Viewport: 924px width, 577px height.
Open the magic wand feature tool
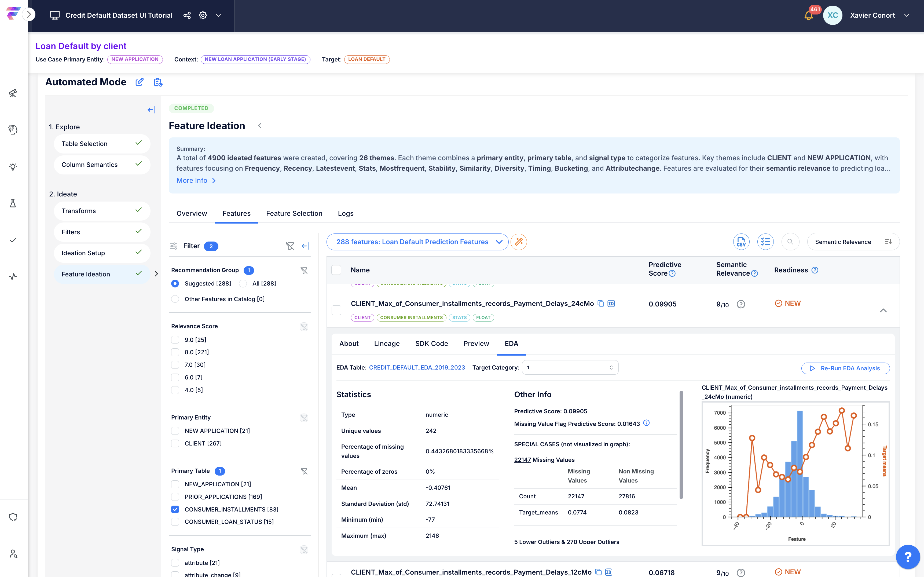[518, 242]
